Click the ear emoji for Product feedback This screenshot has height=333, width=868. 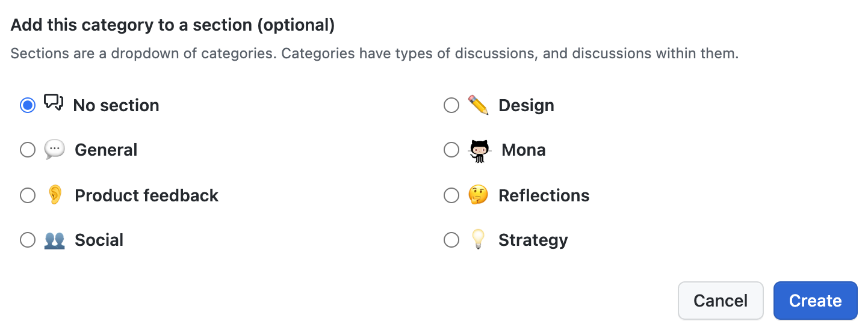tap(54, 195)
